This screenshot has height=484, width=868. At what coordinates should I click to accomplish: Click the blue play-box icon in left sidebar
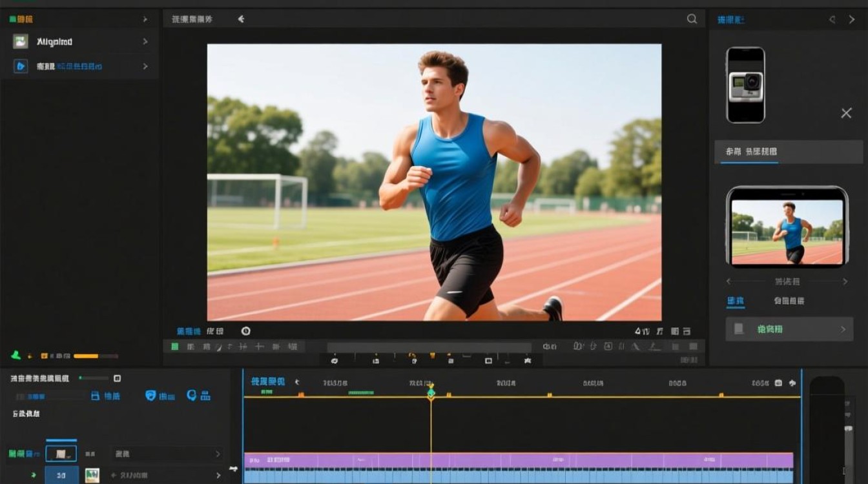tap(21, 66)
